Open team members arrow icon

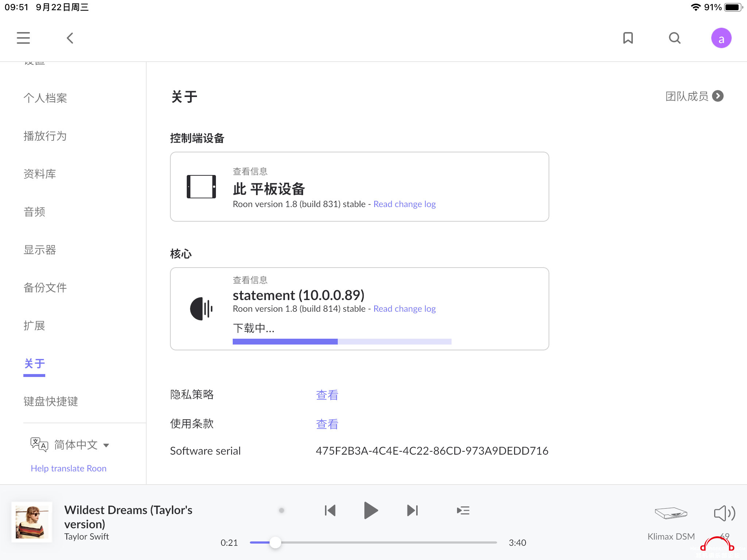click(x=717, y=96)
